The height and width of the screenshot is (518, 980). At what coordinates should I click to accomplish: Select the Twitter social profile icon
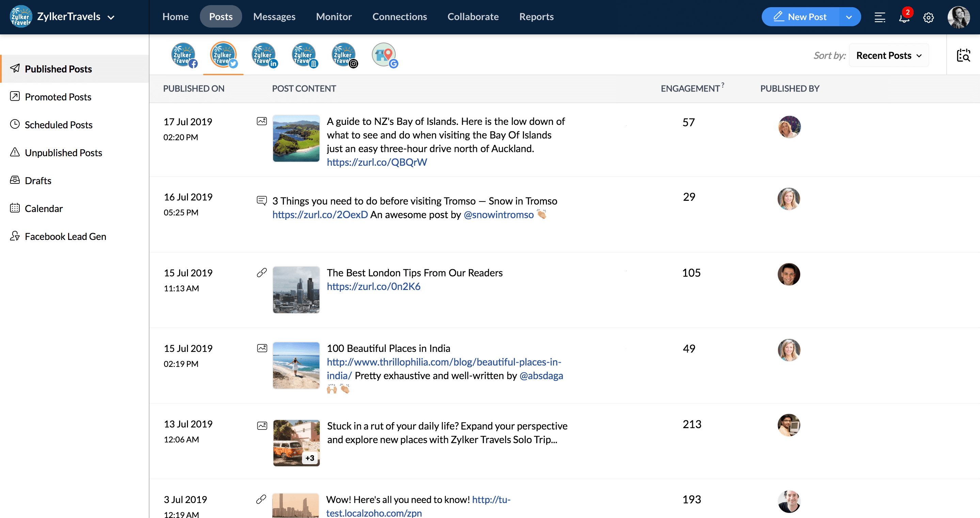[x=224, y=56]
